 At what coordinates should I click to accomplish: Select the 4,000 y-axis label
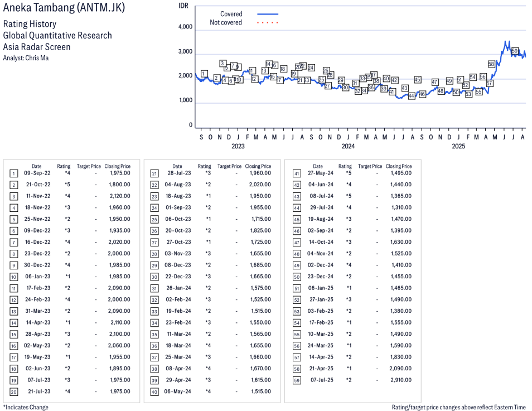[x=185, y=27]
